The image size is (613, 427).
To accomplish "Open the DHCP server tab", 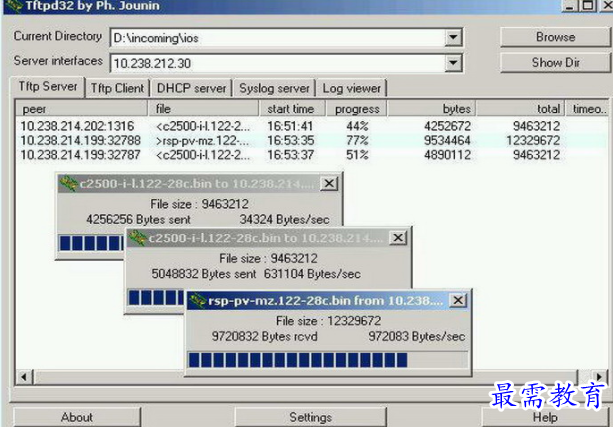I will click(x=192, y=88).
